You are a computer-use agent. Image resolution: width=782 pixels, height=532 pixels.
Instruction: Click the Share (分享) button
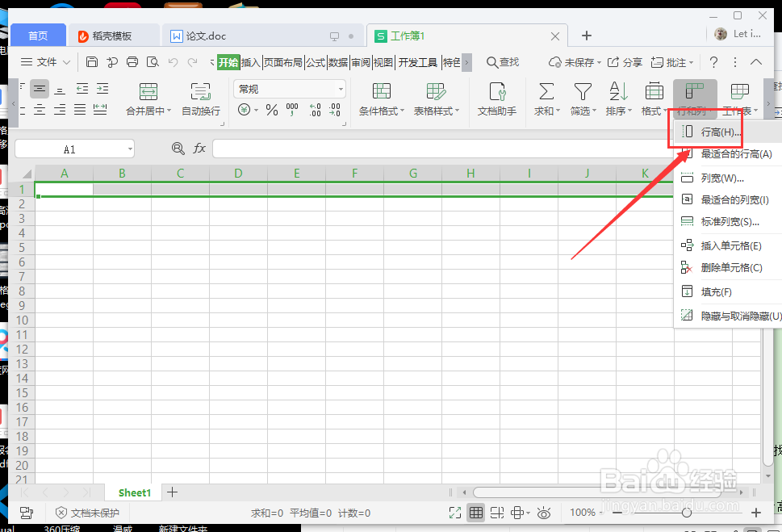pos(625,62)
